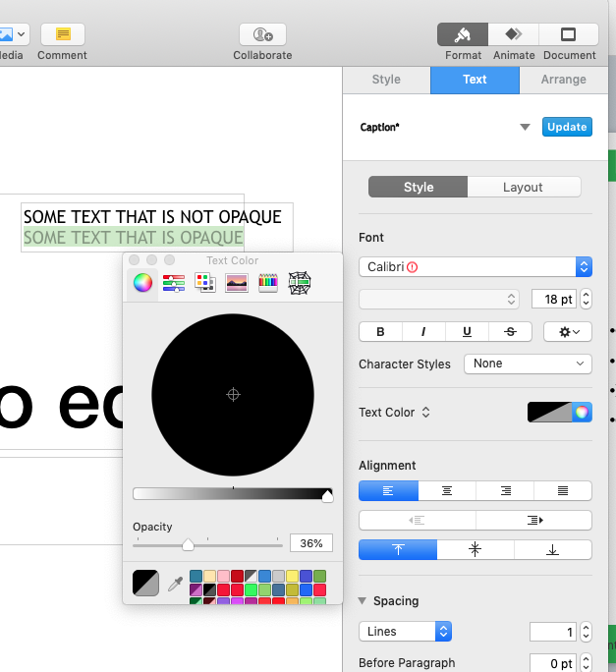Viewport: 616px width, 672px height.
Task: Click the line spacing value field
Action: pos(552,632)
